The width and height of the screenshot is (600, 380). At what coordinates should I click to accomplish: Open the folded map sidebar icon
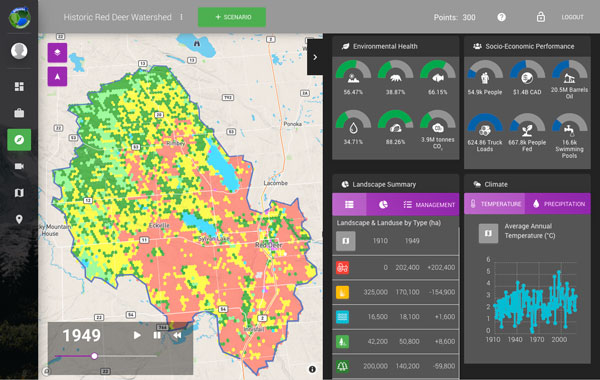[19, 193]
